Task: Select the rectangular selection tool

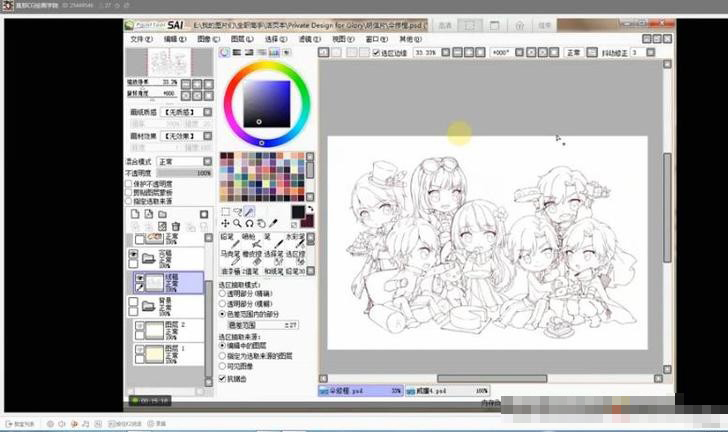Action: click(x=225, y=212)
